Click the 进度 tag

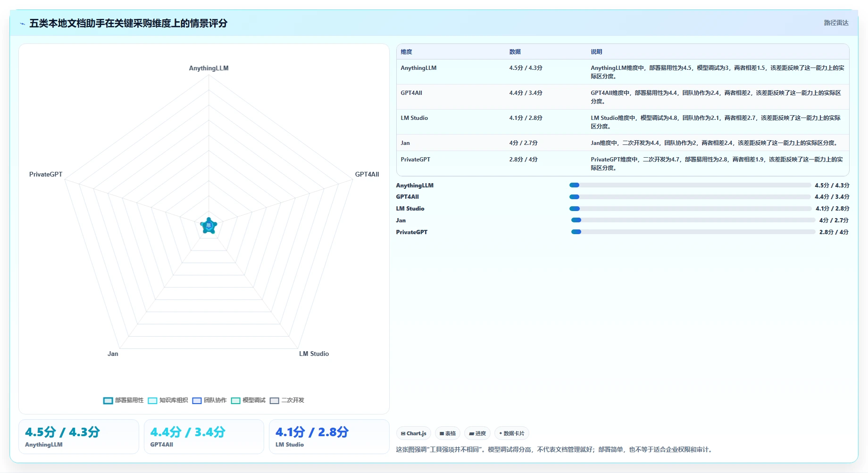tap(477, 433)
